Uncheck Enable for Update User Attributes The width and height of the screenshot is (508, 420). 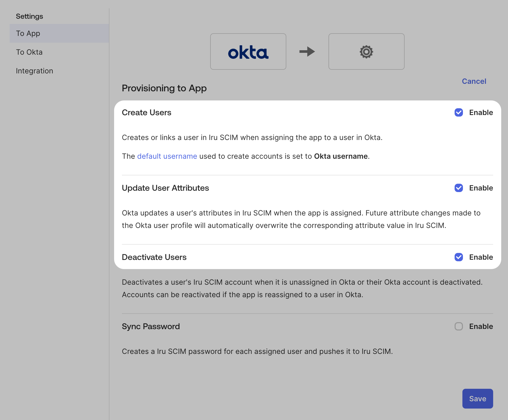point(459,188)
